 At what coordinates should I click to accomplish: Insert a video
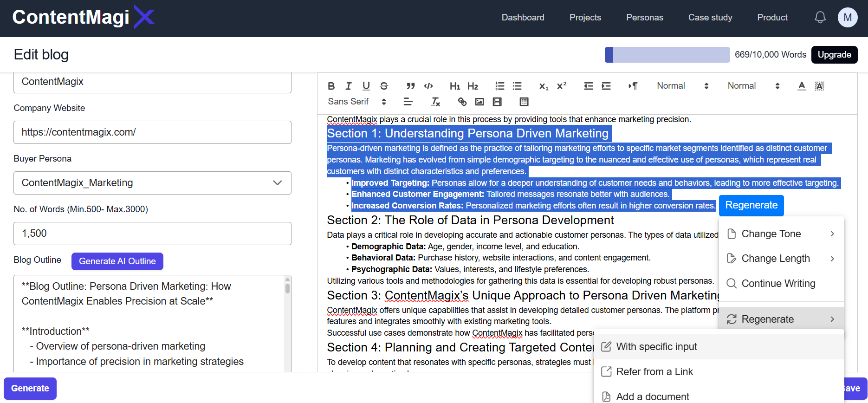click(497, 102)
